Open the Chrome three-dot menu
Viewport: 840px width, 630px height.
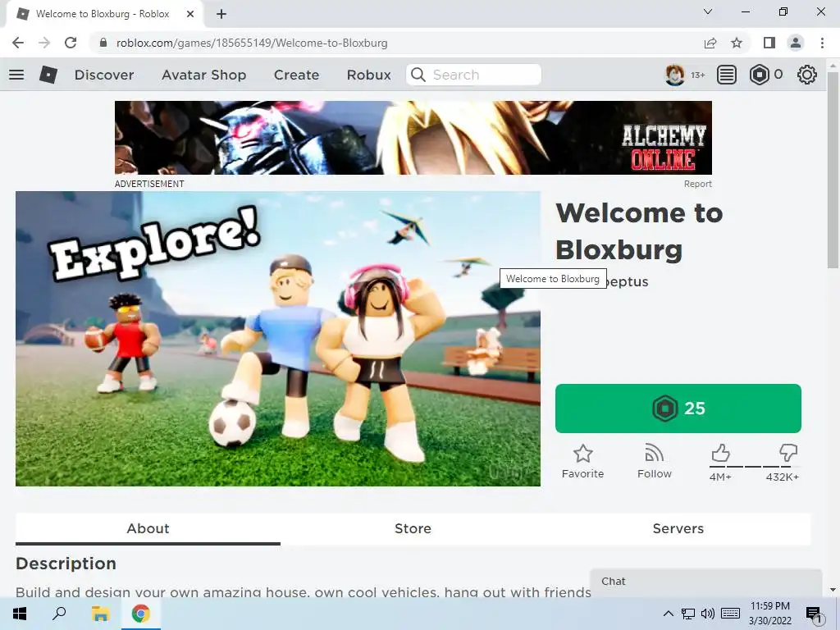822,43
